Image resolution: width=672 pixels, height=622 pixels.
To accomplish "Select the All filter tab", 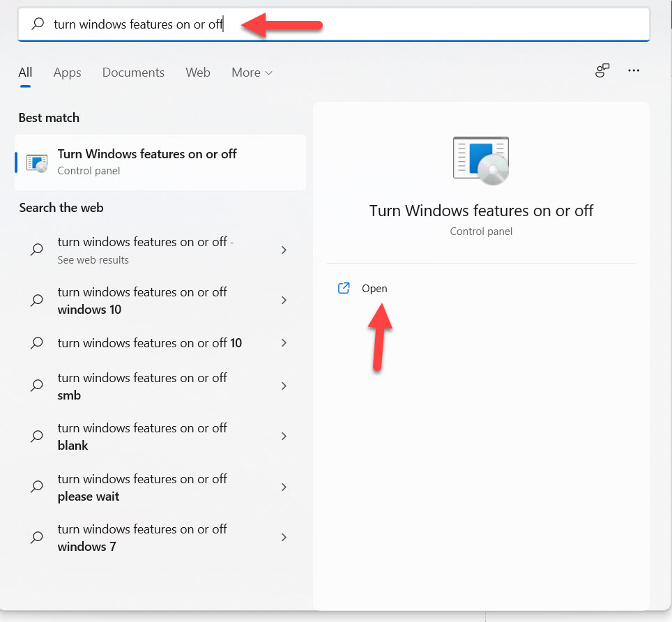I will click(x=25, y=73).
